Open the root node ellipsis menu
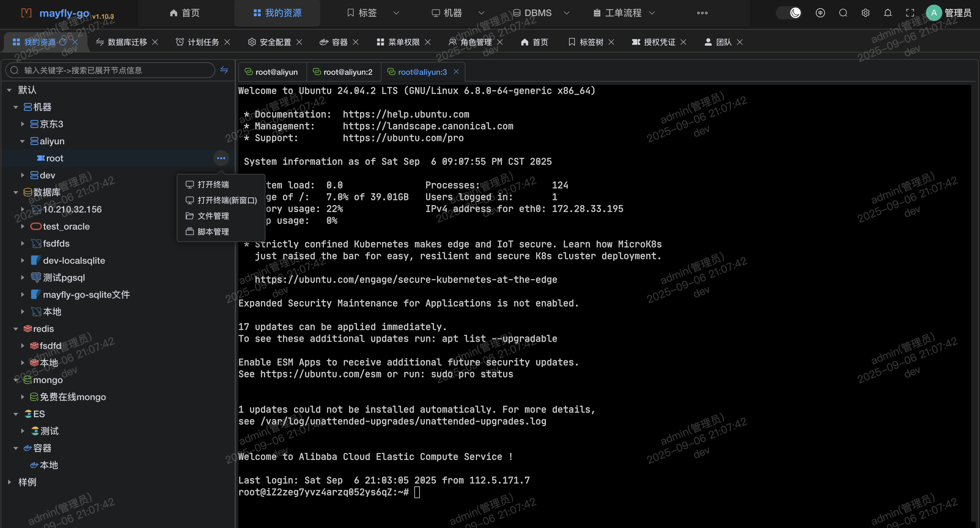This screenshot has width=980, height=528. pyautogui.click(x=221, y=158)
